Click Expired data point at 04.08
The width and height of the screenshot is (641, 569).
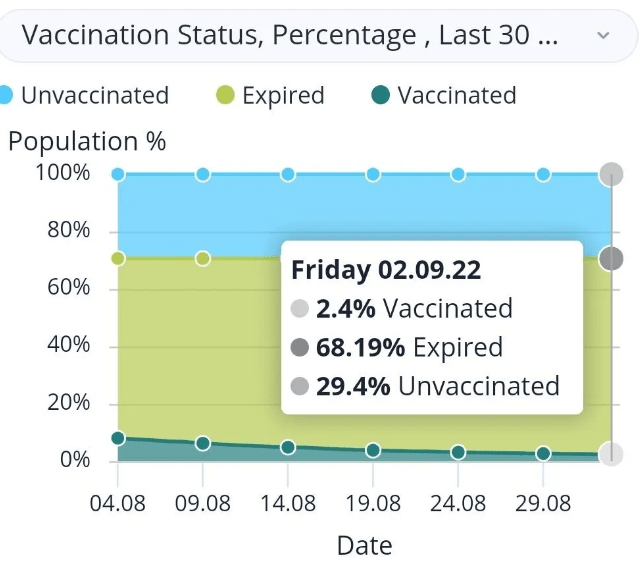118,259
